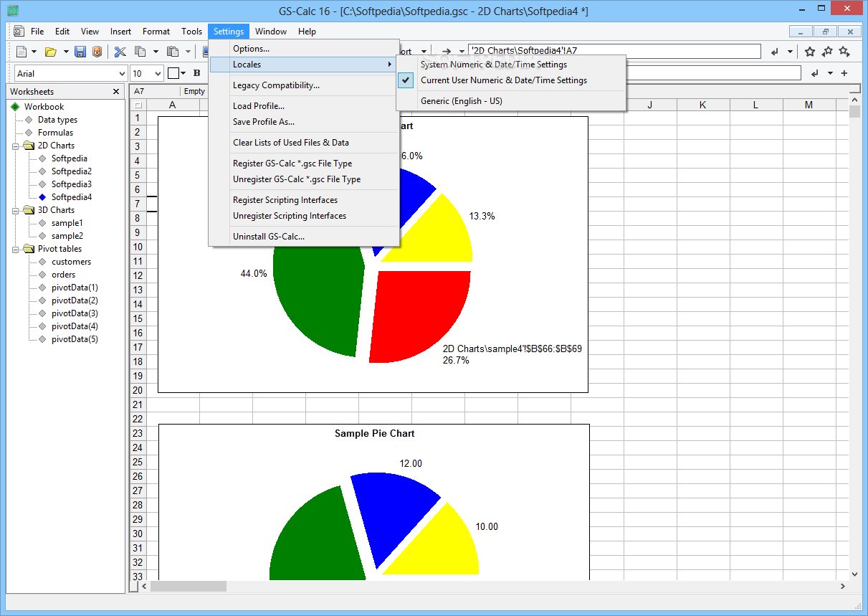Click the horizontal scrollbar thumb

[x=188, y=586]
